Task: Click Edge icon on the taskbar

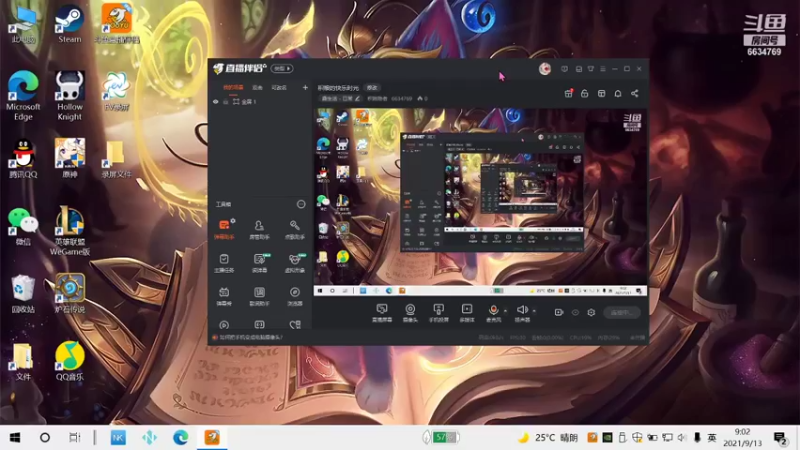Action: [x=180, y=437]
